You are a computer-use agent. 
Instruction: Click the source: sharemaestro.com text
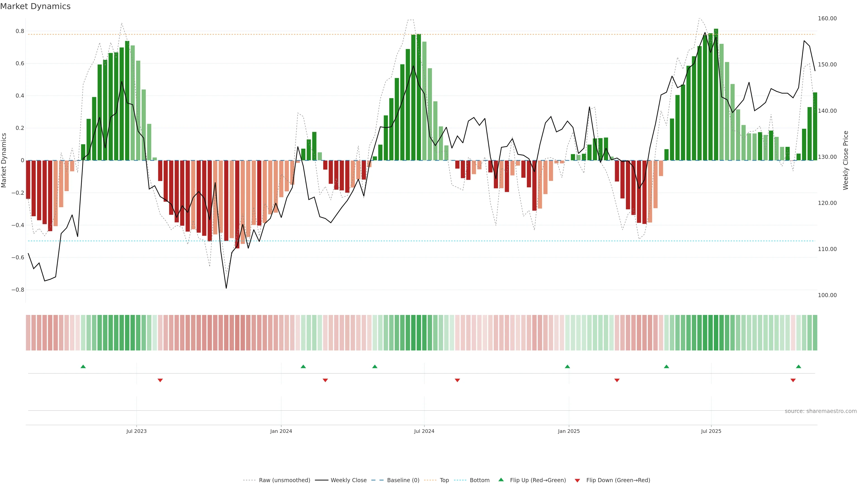(821, 411)
